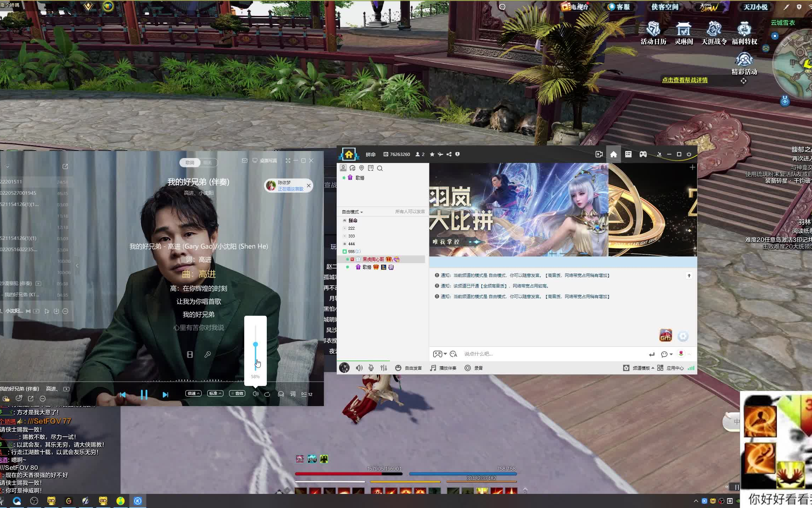Open 桌面写真 desktop wallpaper mode
812x508 pixels.
click(x=265, y=161)
